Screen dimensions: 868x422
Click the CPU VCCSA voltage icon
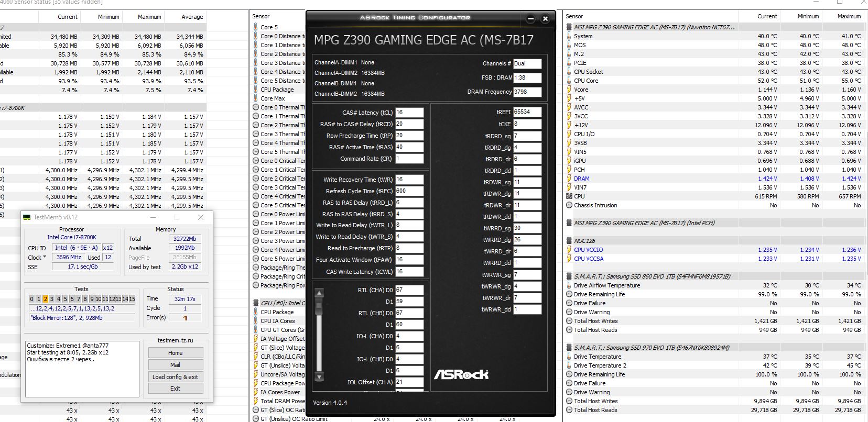569,259
